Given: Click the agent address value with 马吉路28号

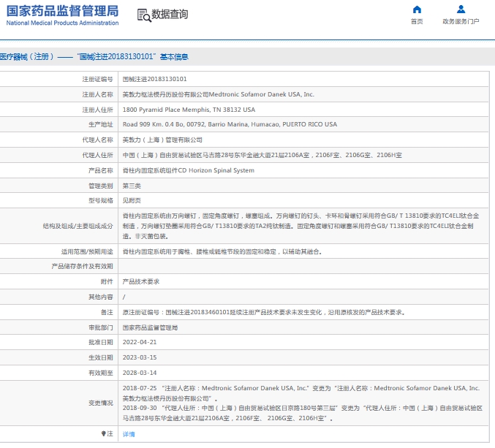Looking at the screenshot, I should click(x=262, y=155).
